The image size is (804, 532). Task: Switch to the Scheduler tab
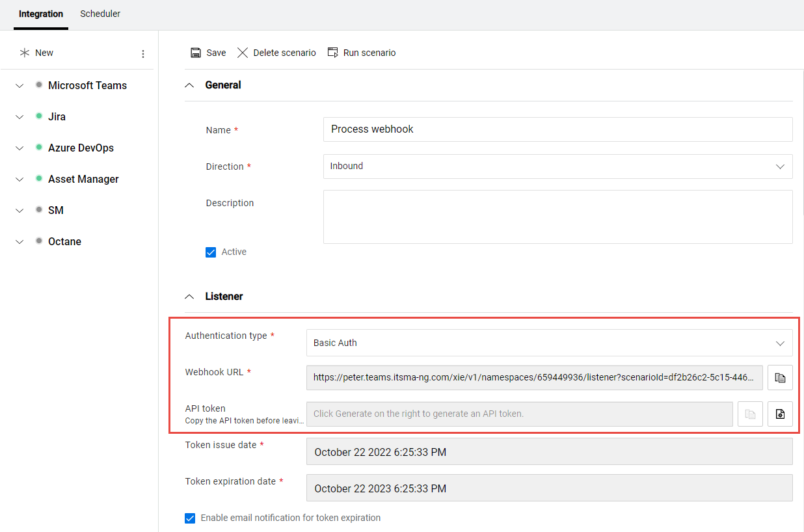tap(100, 13)
